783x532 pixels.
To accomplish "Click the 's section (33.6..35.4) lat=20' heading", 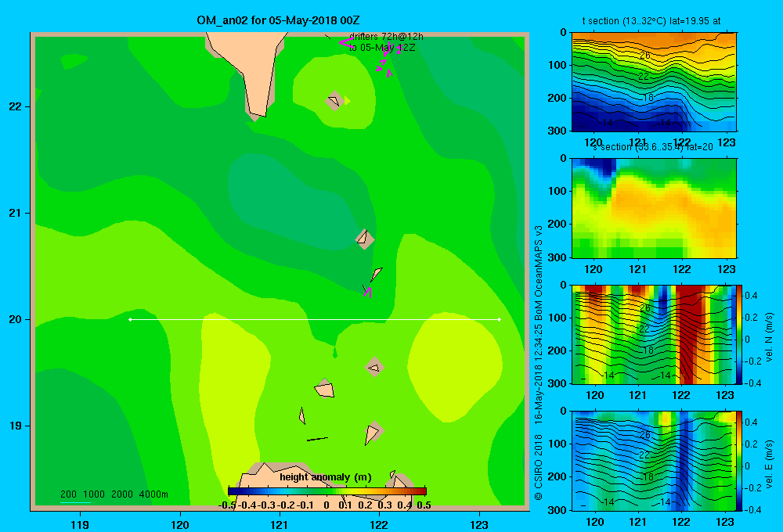I will (x=653, y=147).
